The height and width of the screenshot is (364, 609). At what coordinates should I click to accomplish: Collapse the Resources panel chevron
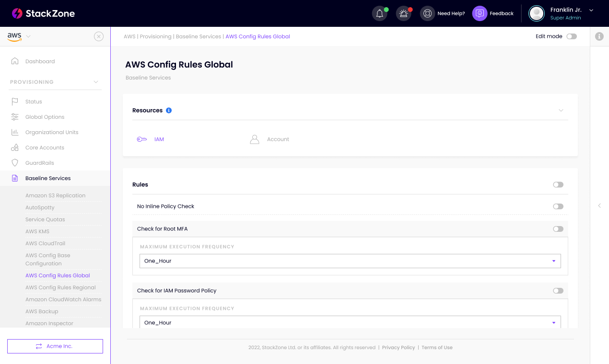click(x=561, y=111)
